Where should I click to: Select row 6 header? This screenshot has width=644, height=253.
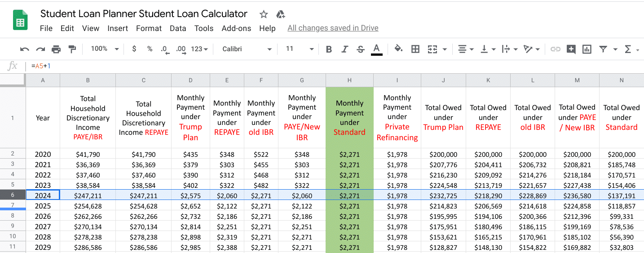pos(13,195)
